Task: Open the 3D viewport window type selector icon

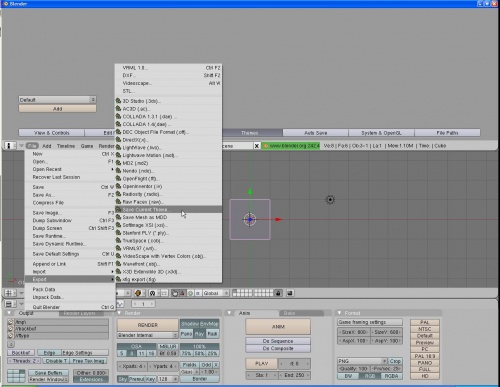Action: 9,293
